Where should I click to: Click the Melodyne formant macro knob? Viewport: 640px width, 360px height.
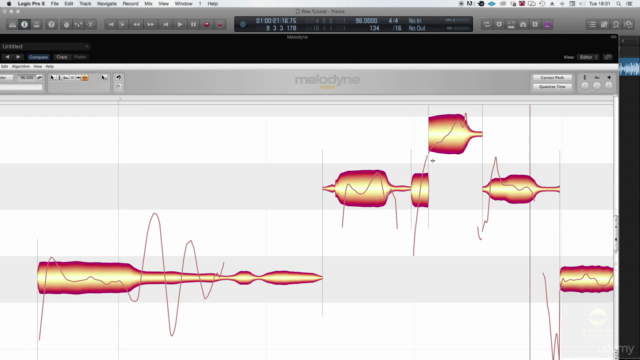tap(597, 85)
